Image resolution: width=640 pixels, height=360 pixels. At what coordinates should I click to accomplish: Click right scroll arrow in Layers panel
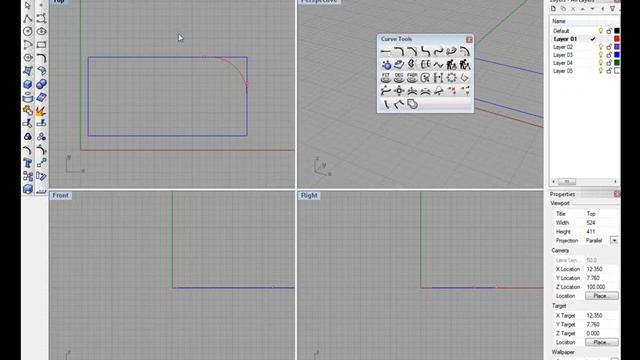pos(616,181)
